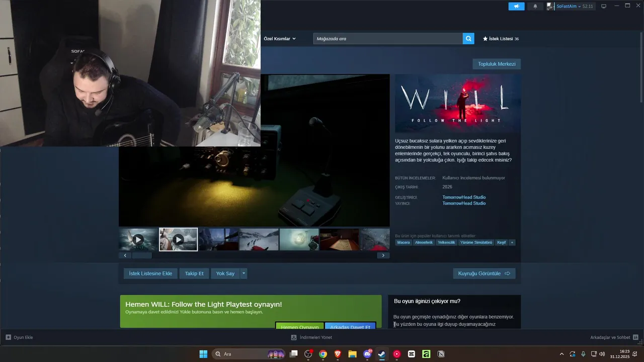Click the SoFastAim profile avatar
Viewport: 644px width, 362px height.
click(x=551, y=6)
